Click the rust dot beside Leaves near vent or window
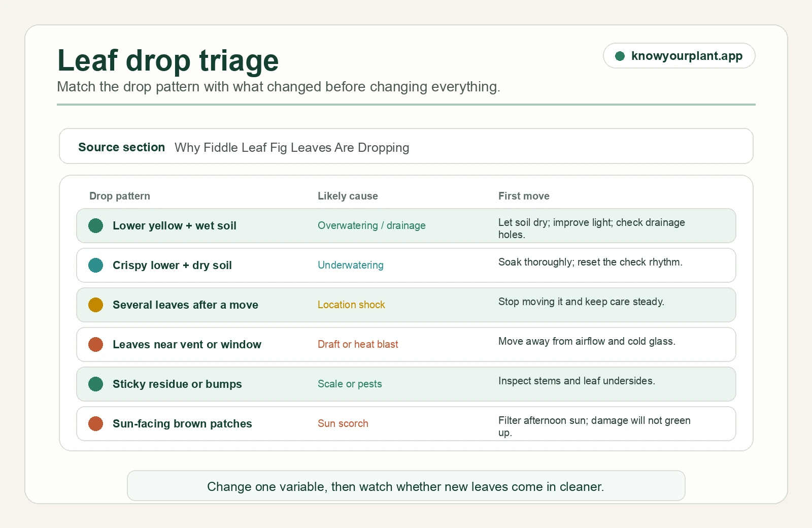 [x=95, y=344]
